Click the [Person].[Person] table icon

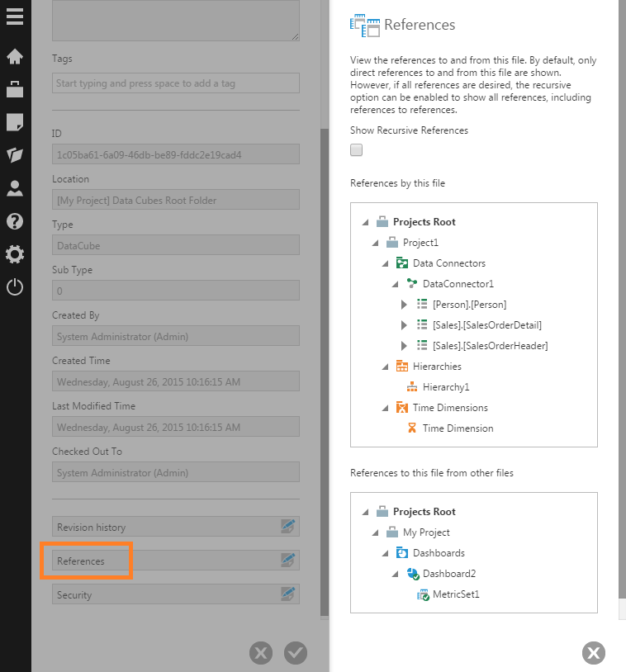422,305
